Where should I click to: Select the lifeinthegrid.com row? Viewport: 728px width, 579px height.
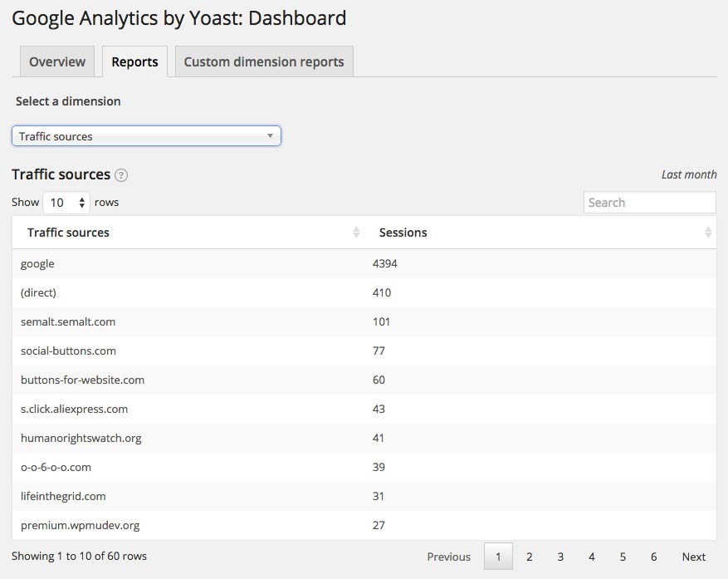(x=364, y=496)
